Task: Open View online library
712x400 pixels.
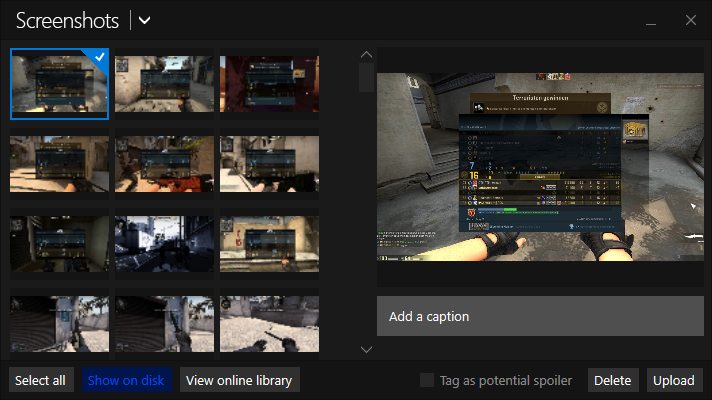Action: click(x=239, y=380)
